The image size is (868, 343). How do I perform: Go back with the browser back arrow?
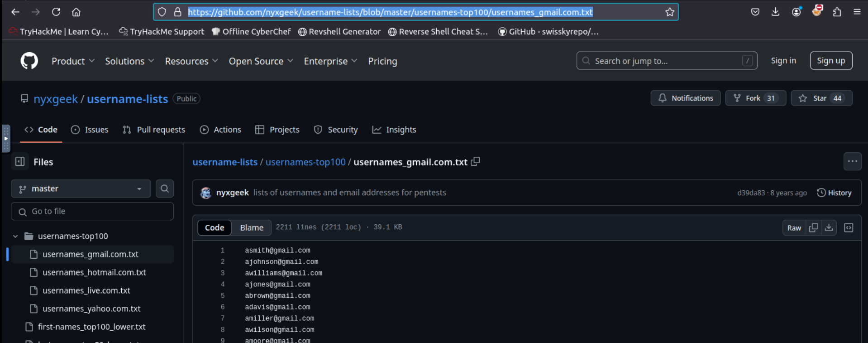15,12
